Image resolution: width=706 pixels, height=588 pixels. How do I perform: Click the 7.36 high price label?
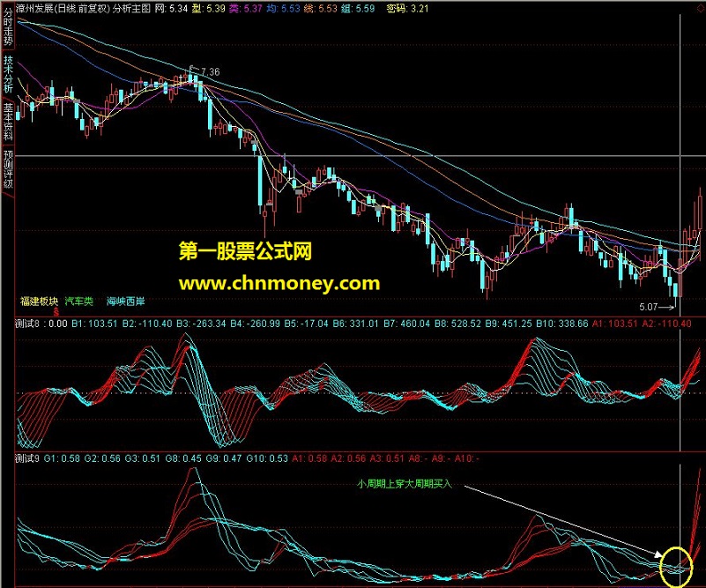[211, 71]
